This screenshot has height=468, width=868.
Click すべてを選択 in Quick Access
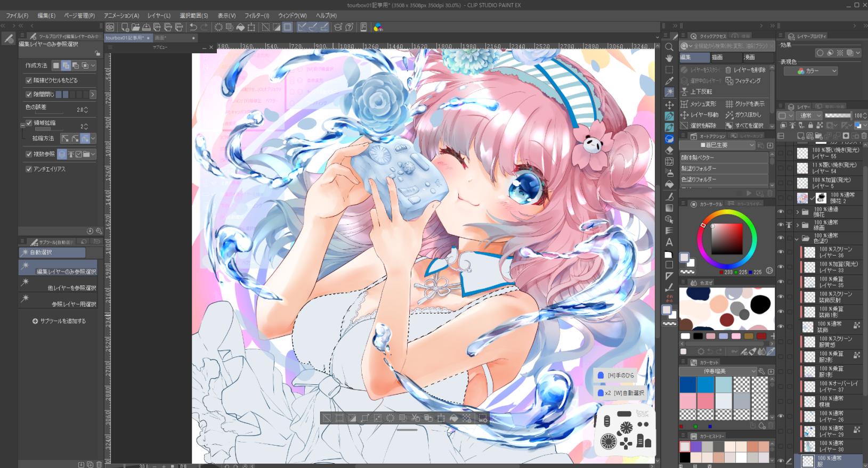coord(744,126)
